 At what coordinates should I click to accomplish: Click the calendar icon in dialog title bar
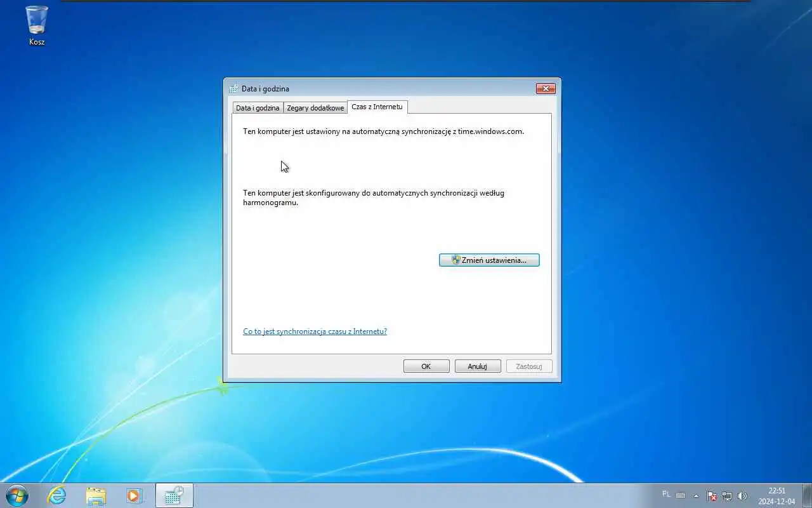233,89
